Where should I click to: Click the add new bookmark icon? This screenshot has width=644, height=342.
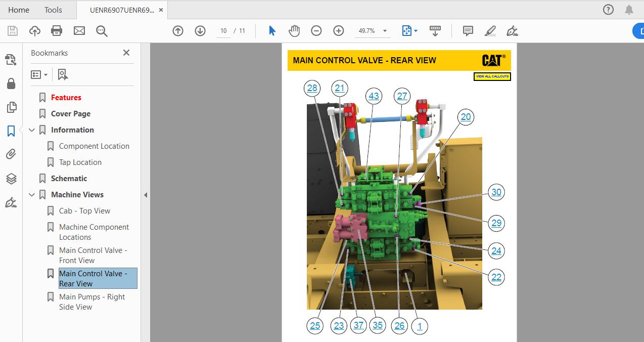(63, 74)
